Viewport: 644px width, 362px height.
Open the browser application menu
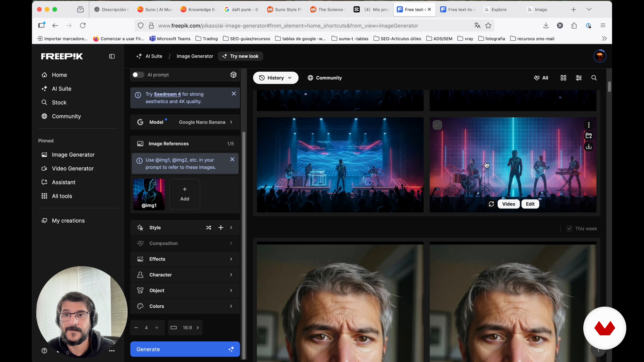tap(603, 25)
